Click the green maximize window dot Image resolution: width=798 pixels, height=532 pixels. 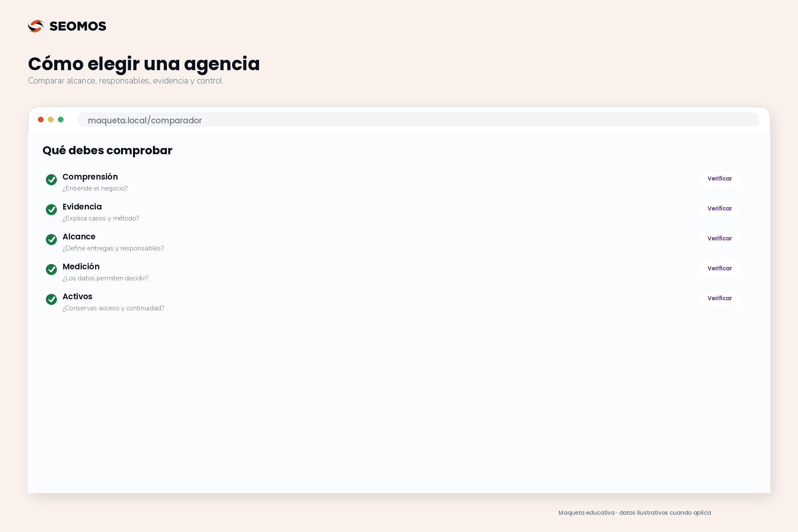(61, 119)
